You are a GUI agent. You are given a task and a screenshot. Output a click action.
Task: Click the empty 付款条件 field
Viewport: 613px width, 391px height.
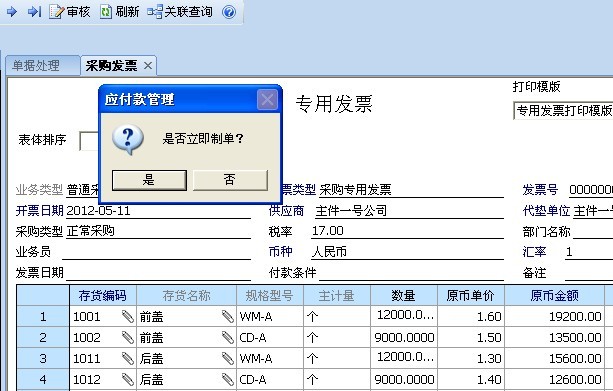pyautogui.click(x=411, y=273)
